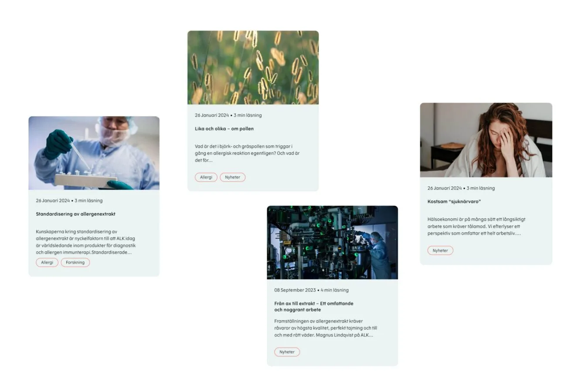Select Nyheter tag on pollen card
This screenshot has width=578, height=392.
(233, 177)
